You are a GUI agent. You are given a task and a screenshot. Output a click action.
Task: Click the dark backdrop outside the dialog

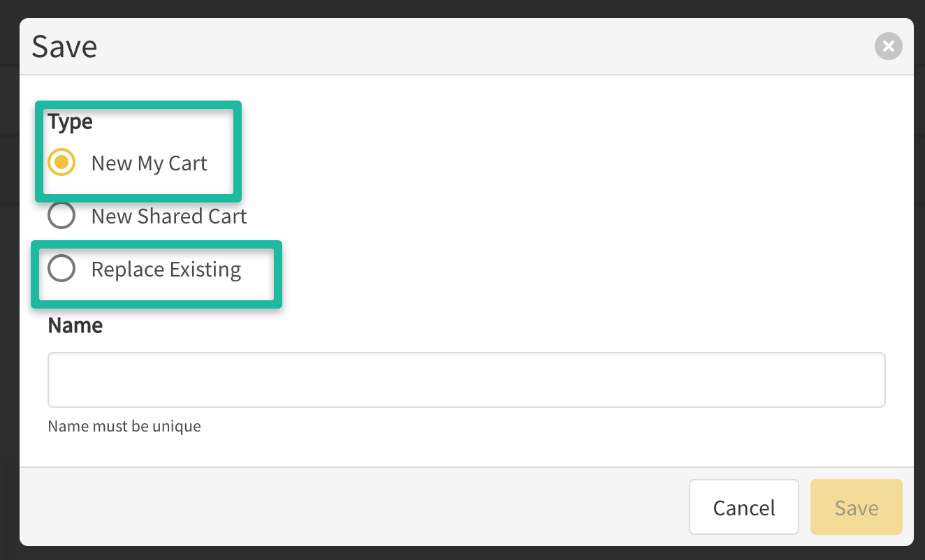pos(461,8)
